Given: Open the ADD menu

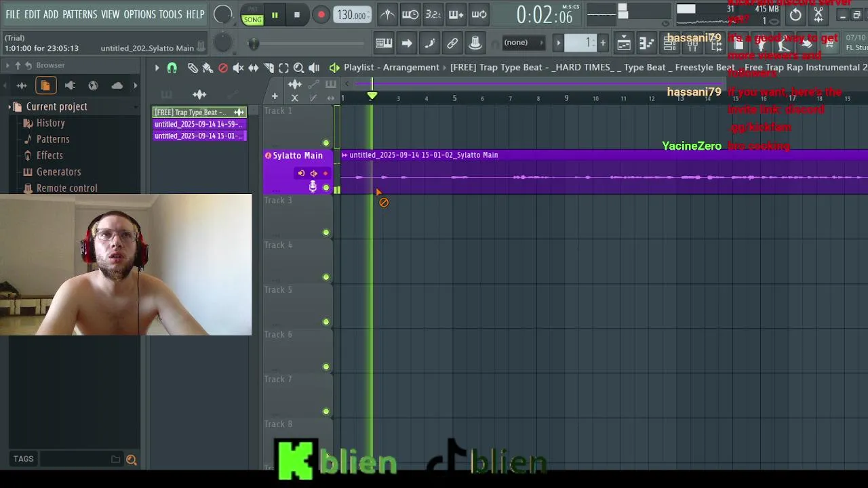Looking at the screenshot, I should (51, 14).
